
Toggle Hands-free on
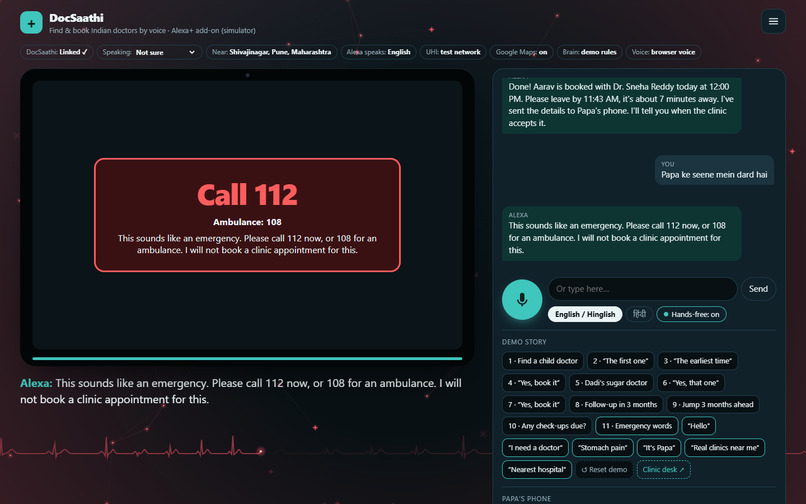tap(691, 314)
